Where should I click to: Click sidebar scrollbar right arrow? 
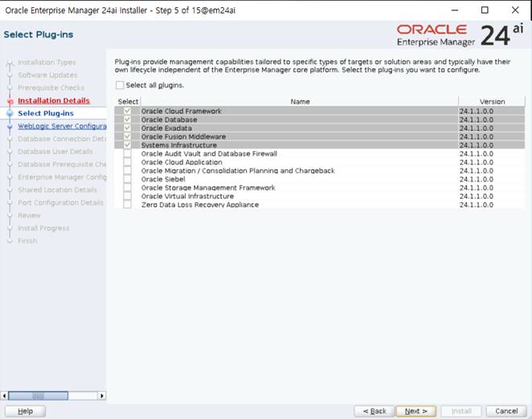[x=102, y=396]
